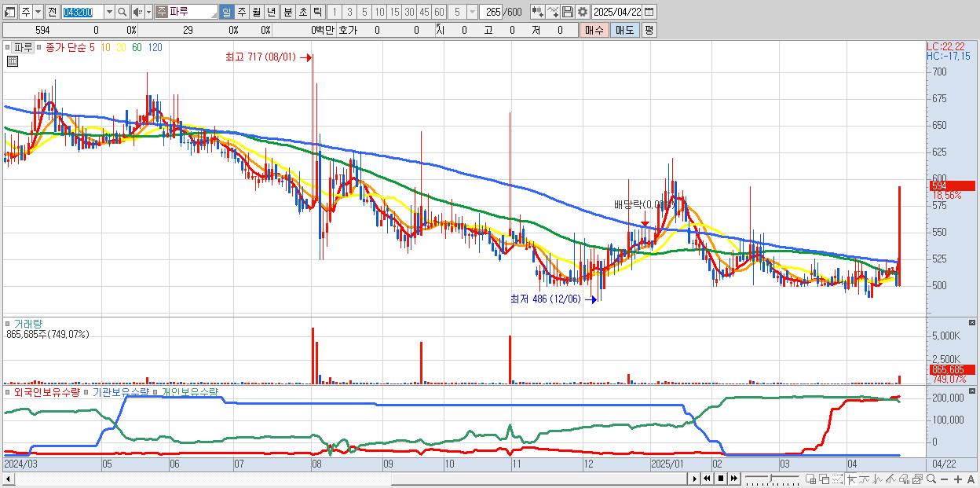This screenshot has width=980, height=488.
Task: Close the holdings panel with x
Action: click(x=973, y=390)
